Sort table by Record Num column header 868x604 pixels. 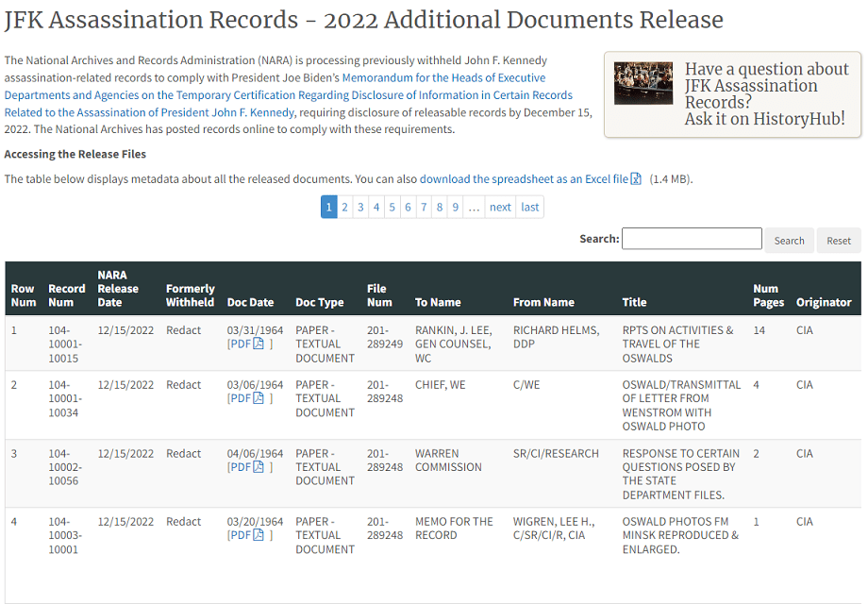point(67,295)
